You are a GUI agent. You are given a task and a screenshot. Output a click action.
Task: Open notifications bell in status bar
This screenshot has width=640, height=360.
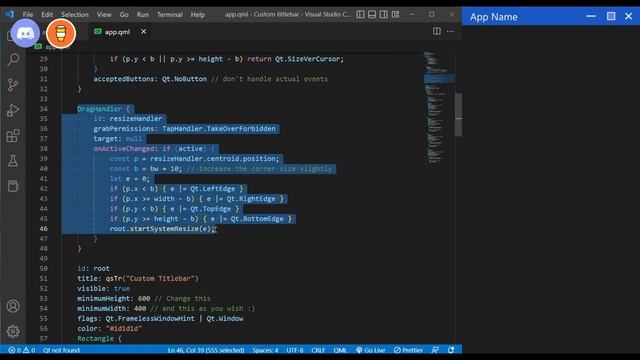(451, 350)
